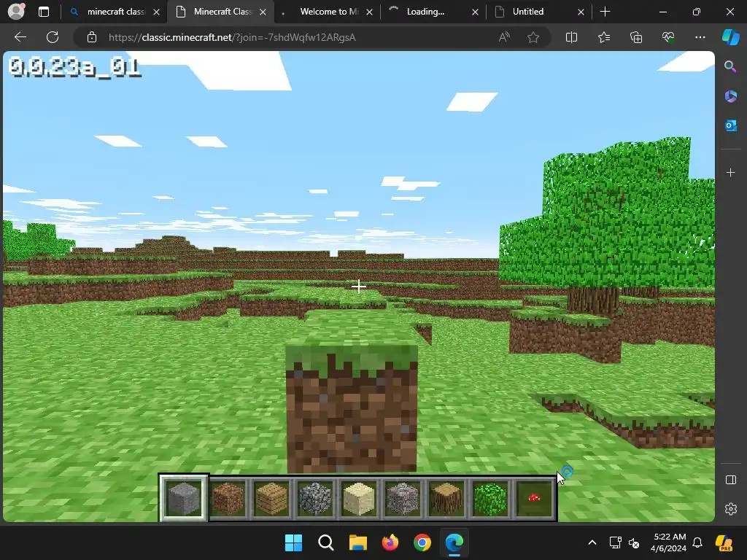This screenshot has height=560, width=747.
Task: Select the wooden planks block in hotbar
Action: pyautogui.click(x=271, y=498)
